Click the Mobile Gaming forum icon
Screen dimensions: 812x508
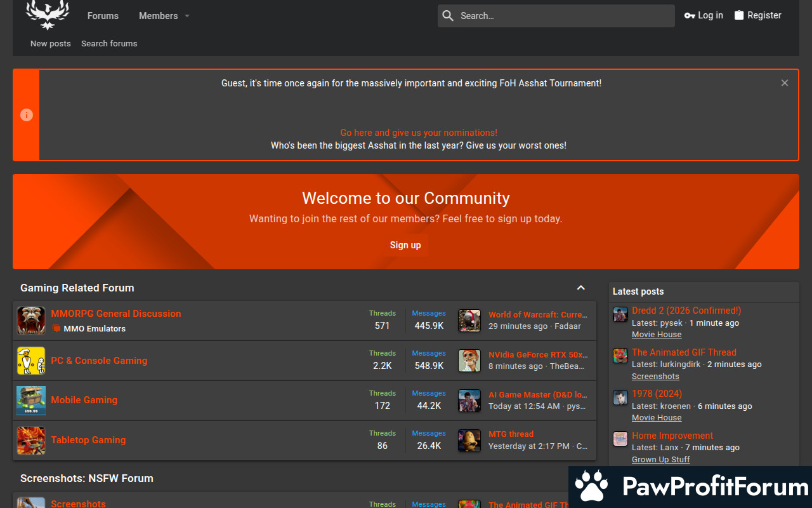coord(31,401)
